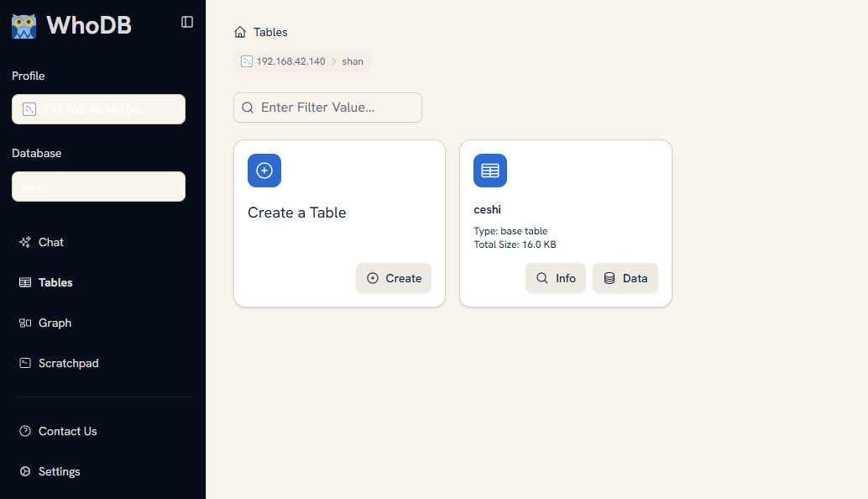
Task: Click the 'Total Size: 16.0 KB' text
Action: (515, 244)
